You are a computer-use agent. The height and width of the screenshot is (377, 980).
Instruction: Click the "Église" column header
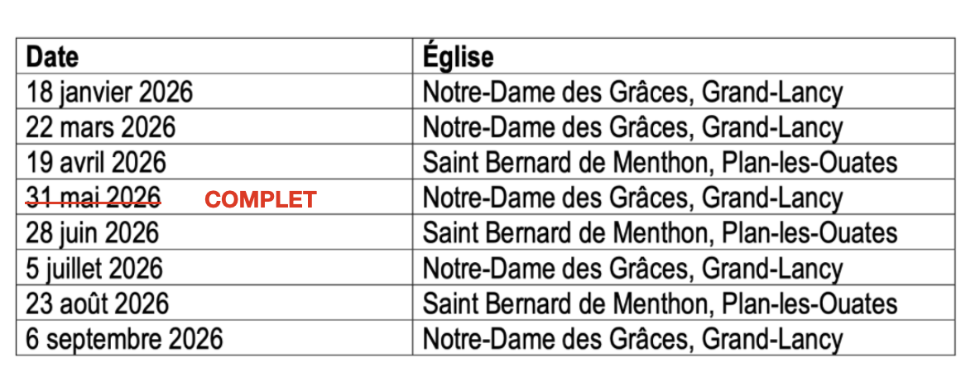[x=458, y=57]
